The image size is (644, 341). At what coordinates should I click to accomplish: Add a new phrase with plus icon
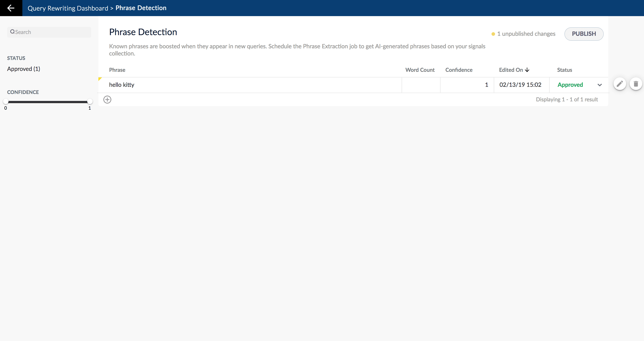pos(107,100)
